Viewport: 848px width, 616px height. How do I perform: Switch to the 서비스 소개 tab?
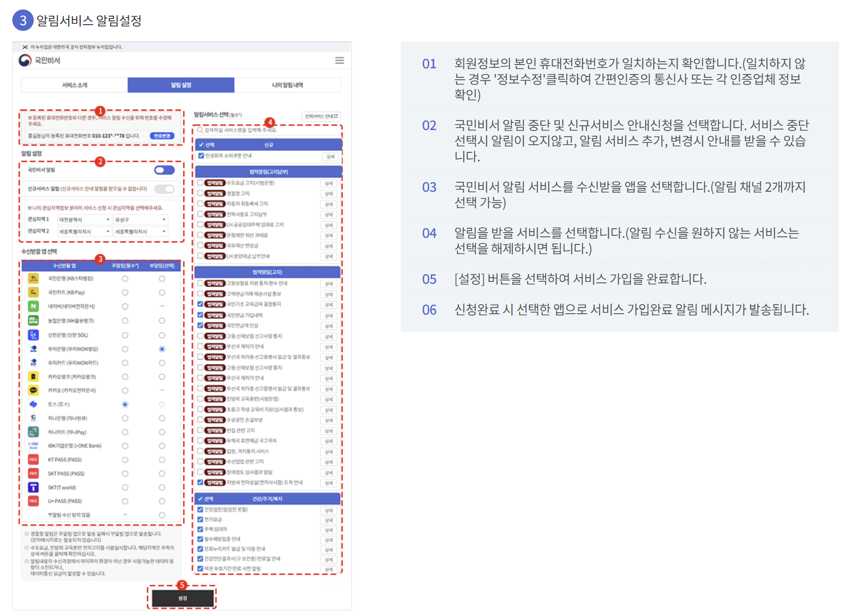click(x=75, y=86)
